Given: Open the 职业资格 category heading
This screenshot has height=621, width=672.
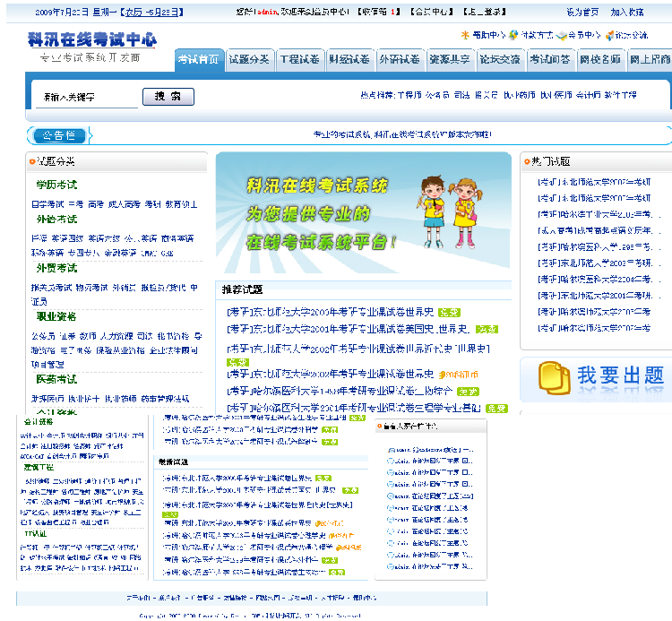Looking at the screenshot, I should coord(56,316).
